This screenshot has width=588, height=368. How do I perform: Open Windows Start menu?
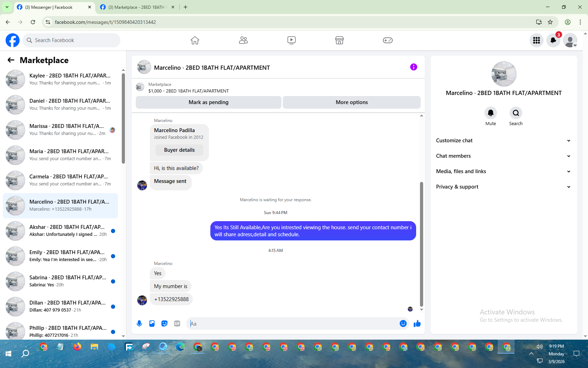8,354
